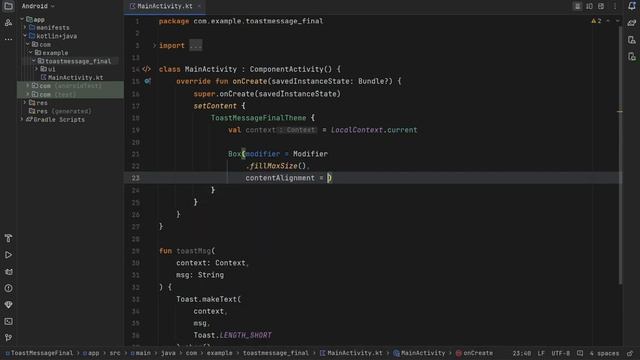Click the onCreate breadcrumb
The width and height of the screenshot is (640, 360).
point(474,353)
